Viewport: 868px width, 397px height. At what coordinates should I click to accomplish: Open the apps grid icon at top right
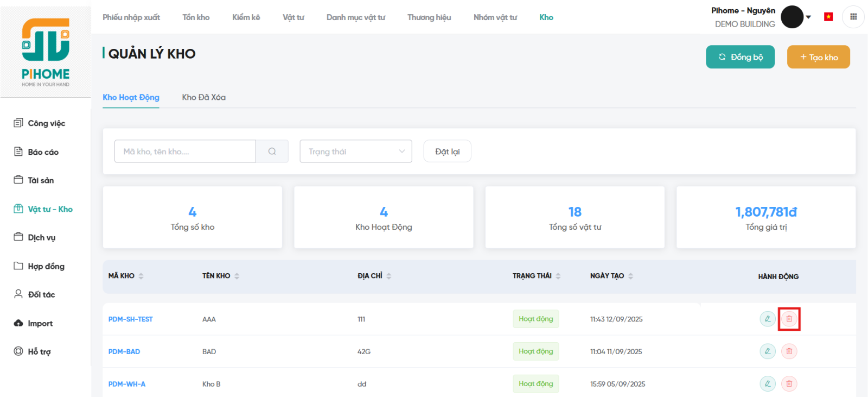click(x=853, y=17)
